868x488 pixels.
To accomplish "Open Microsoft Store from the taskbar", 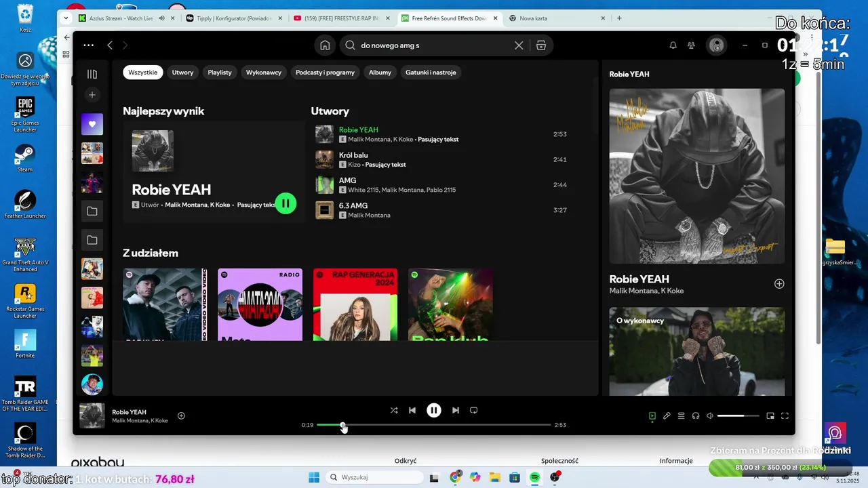I will (x=515, y=477).
